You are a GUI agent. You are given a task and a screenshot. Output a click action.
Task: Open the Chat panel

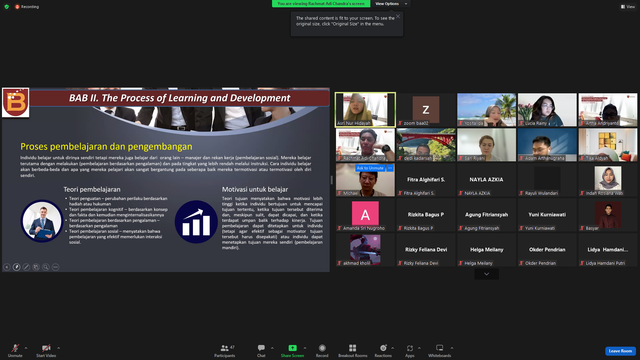tap(261, 350)
